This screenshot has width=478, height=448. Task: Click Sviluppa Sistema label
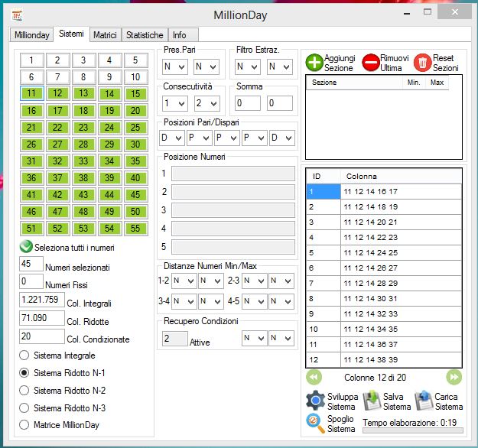click(343, 401)
